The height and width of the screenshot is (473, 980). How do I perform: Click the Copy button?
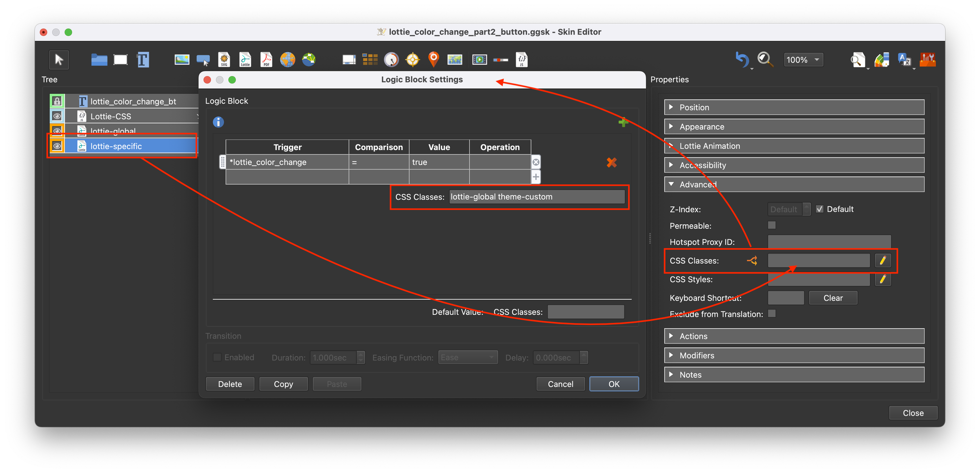click(283, 384)
